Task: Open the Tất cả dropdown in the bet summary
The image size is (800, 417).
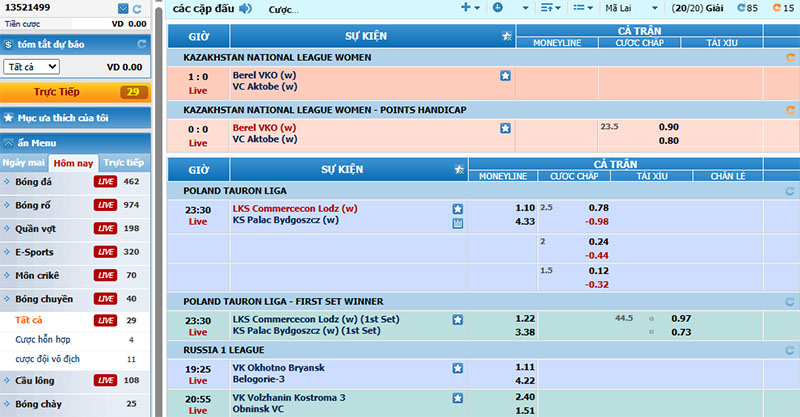Action: pos(31,67)
